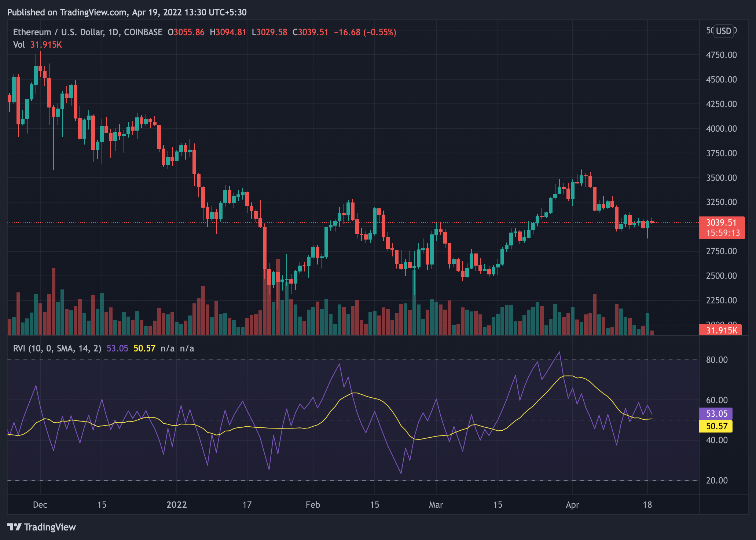Click the 2022 date label on time axis
Image resolution: width=756 pixels, height=540 pixels.
point(177,505)
